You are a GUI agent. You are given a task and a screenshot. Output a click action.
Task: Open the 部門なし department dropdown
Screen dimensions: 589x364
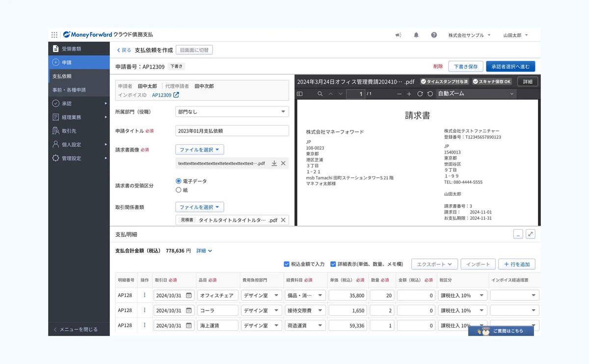[x=232, y=111]
